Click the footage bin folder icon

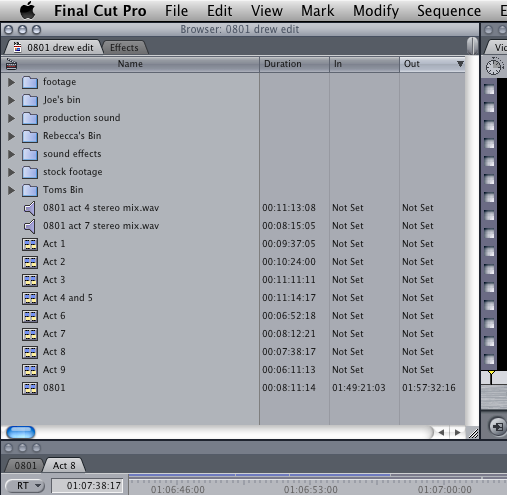pos(30,82)
